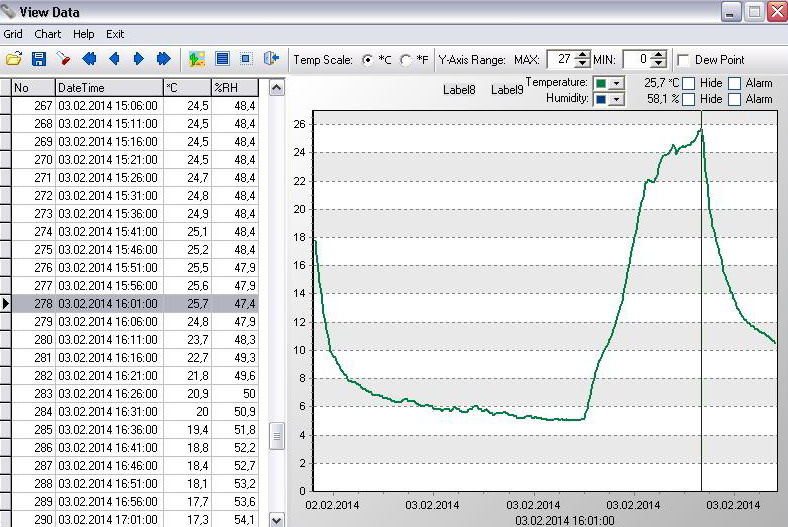This screenshot has width=788, height=527.
Task: Check Hide for the temperature line
Action: coord(689,83)
